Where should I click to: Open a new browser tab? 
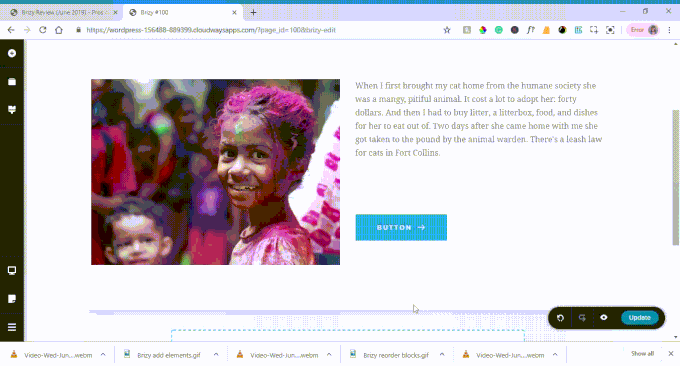pyautogui.click(x=253, y=13)
